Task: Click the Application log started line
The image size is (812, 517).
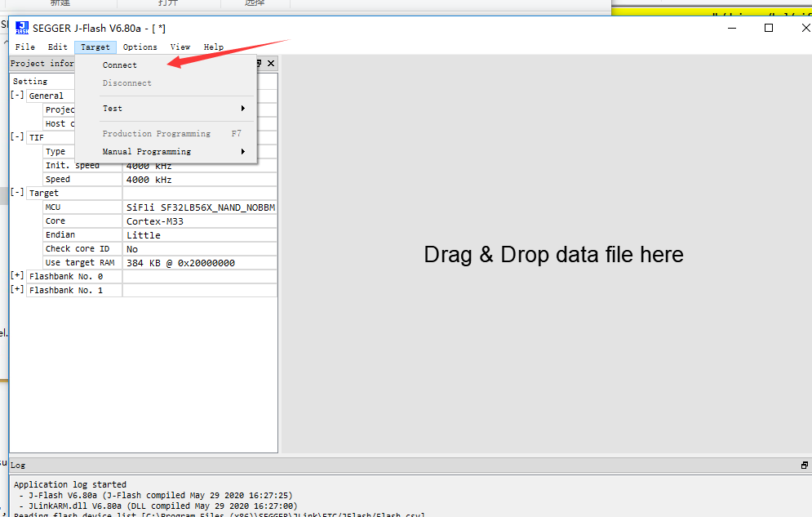Action: (70, 484)
